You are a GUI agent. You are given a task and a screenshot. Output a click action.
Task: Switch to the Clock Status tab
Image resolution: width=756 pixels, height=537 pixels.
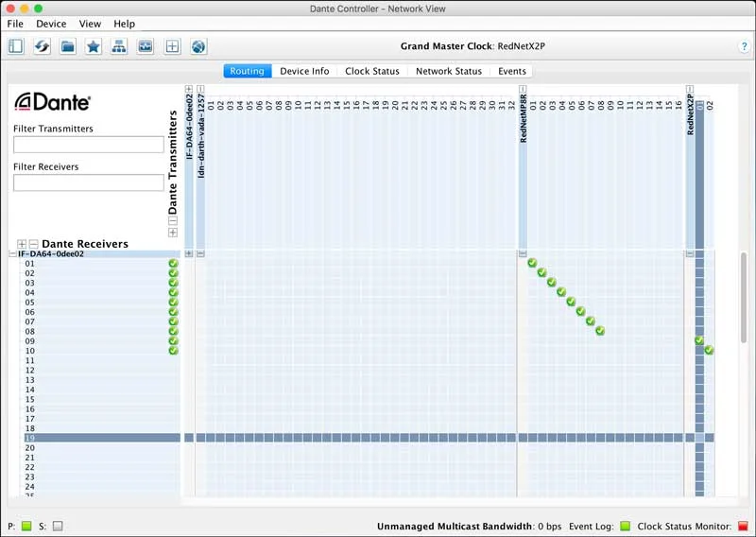coord(372,71)
